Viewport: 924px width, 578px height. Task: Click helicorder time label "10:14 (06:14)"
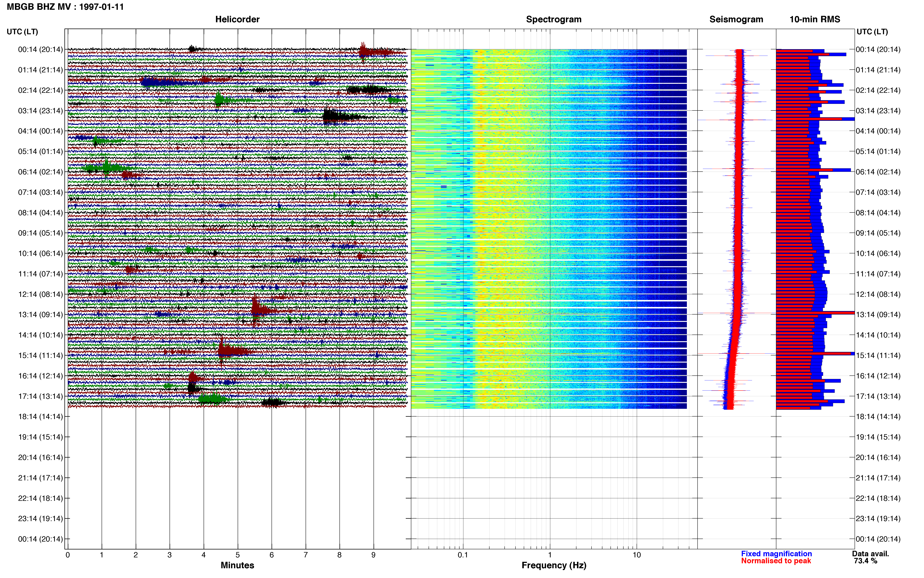(x=41, y=253)
